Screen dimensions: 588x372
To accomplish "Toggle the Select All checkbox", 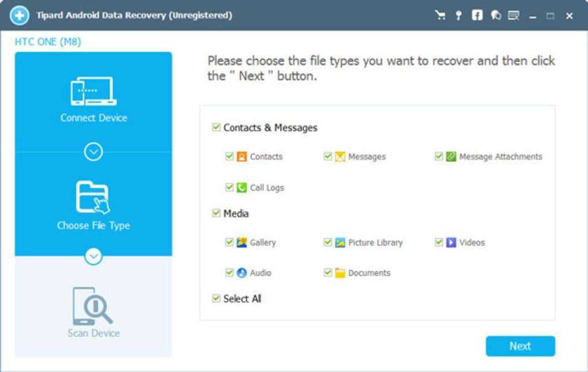I will pos(216,298).
